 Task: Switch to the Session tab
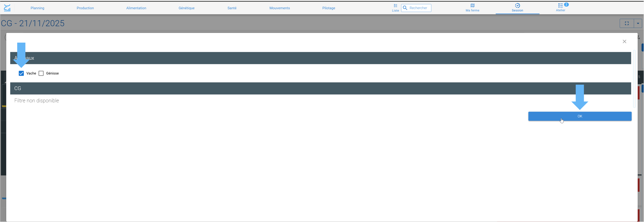517,8
